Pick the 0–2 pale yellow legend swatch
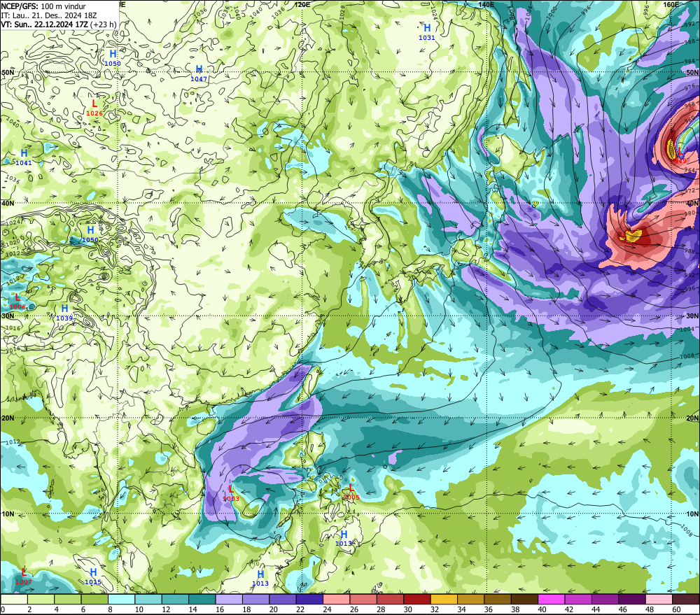Viewport: 700px width, 615px height. [14, 599]
